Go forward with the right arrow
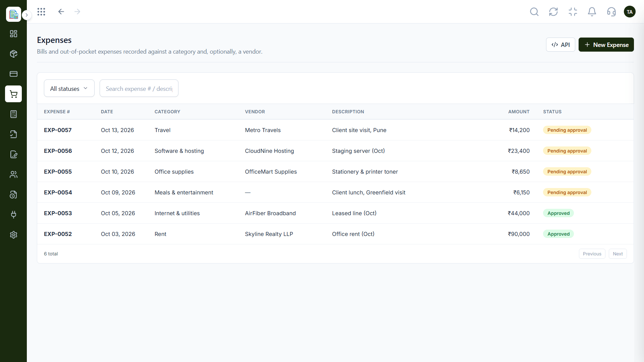 coord(77,12)
